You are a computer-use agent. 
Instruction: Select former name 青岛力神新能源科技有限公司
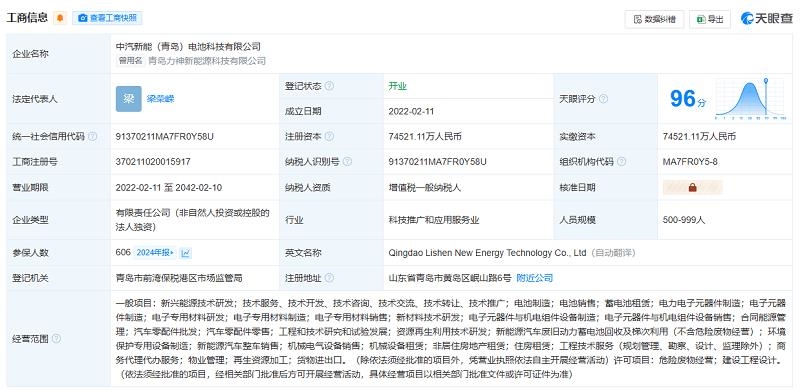207,61
